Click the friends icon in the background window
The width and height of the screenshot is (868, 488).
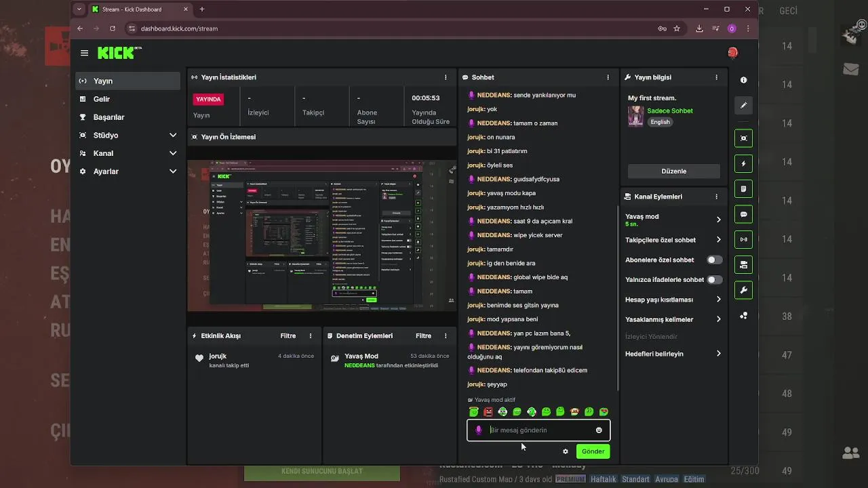pyautogui.click(x=850, y=453)
